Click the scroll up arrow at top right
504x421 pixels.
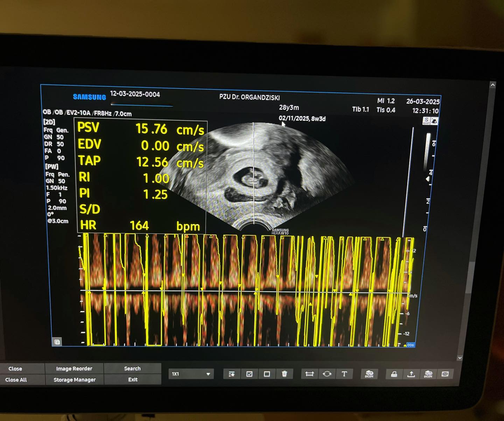(x=492, y=85)
